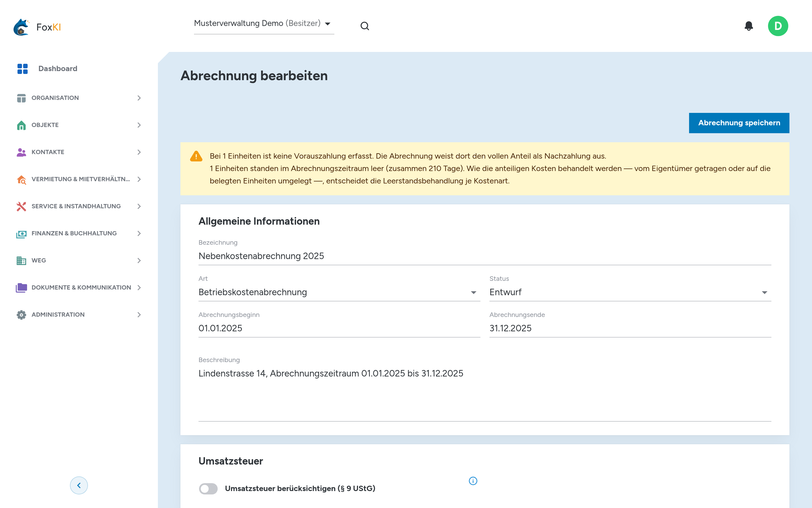
Task: Open WEG menu label
Action: (39, 260)
